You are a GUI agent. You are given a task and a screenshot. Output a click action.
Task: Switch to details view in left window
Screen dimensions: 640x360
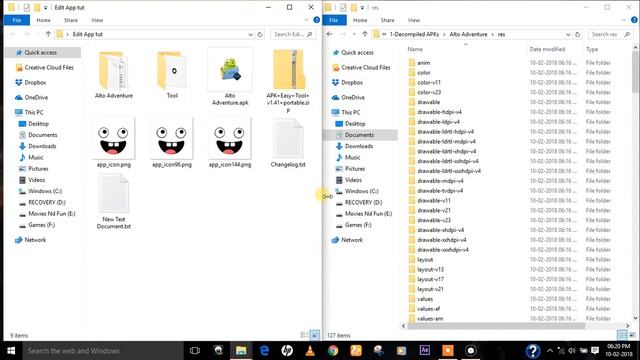(x=304, y=335)
